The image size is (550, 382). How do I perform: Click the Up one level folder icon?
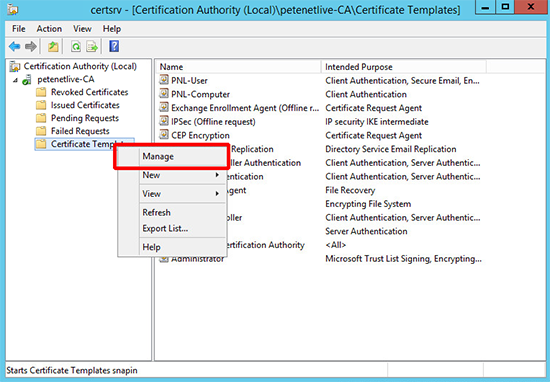click(53, 46)
